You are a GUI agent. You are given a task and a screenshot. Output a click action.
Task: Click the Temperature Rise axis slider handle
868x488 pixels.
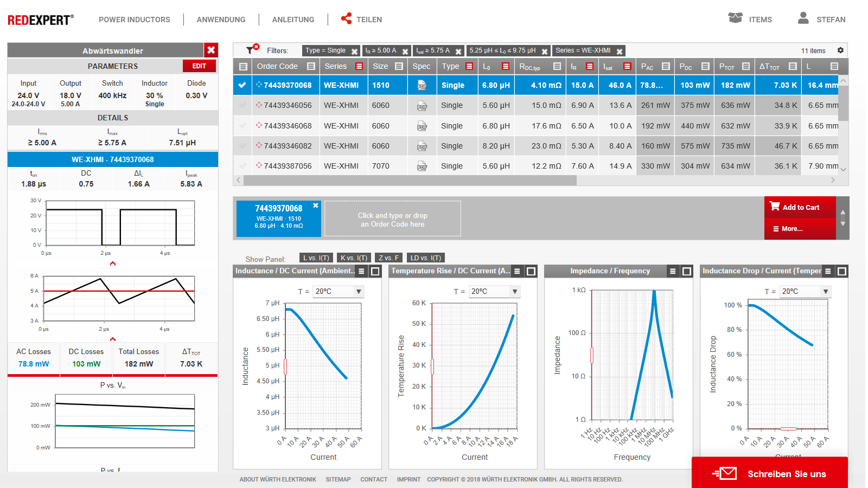432,367
